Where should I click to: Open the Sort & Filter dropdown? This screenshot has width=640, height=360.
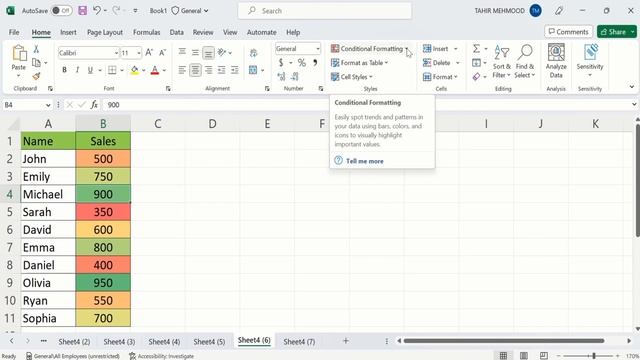click(501, 61)
